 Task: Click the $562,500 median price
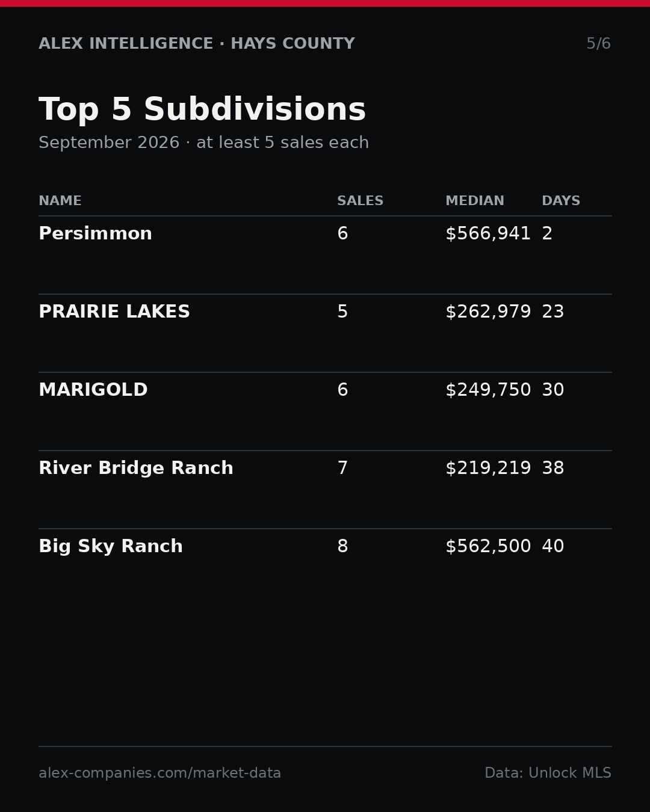pos(488,547)
